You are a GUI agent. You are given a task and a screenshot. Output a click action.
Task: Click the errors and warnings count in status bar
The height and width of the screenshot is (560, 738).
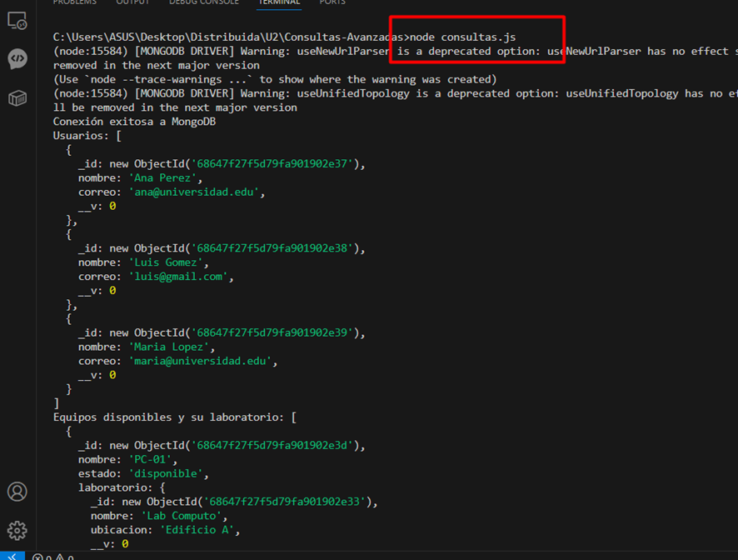(x=52, y=557)
